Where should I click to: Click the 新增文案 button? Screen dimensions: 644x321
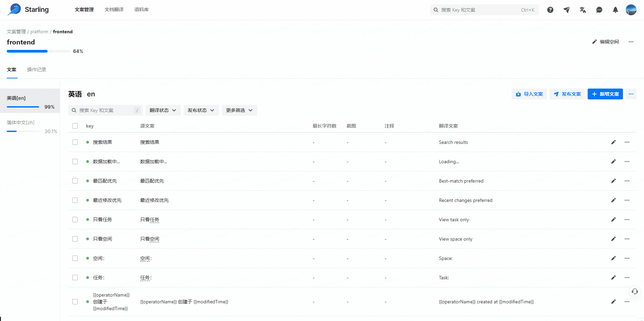[x=605, y=94]
